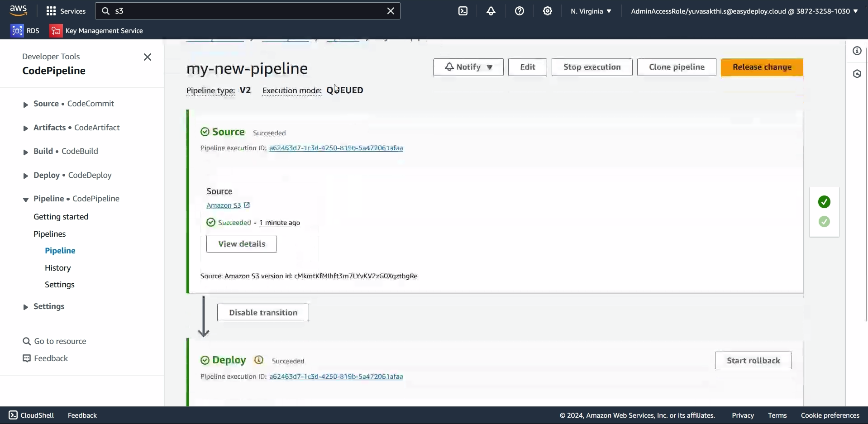This screenshot has width=868, height=424.
Task: Open the AdminAccessRole account menu
Action: point(744,11)
